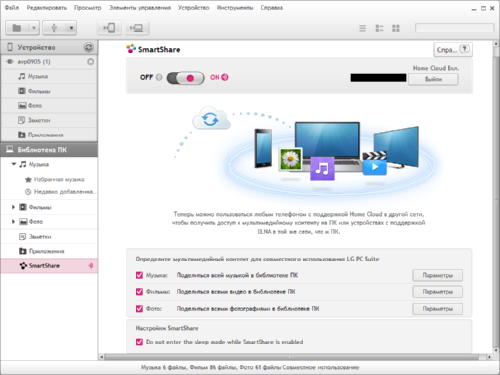Uncheck Фото sharing checkbox
Image resolution: width=500 pixels, height=375 pixels.
click(139, 309)
